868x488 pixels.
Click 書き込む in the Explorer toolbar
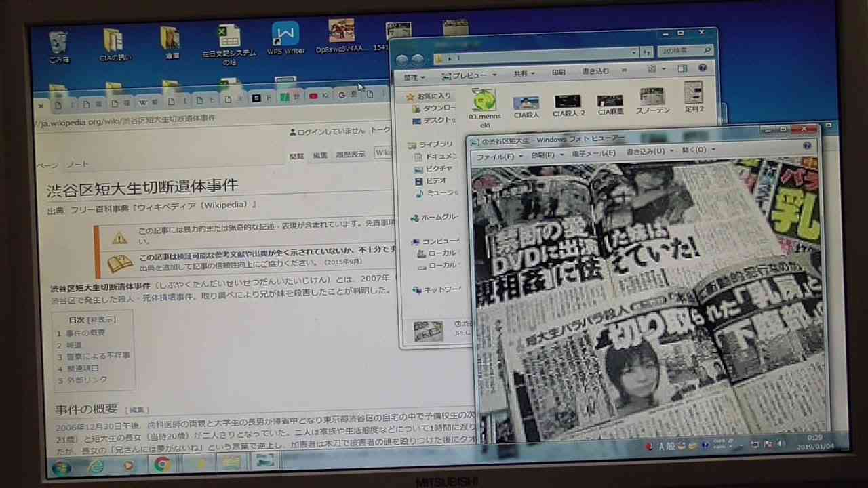click(x=595, y=70)
